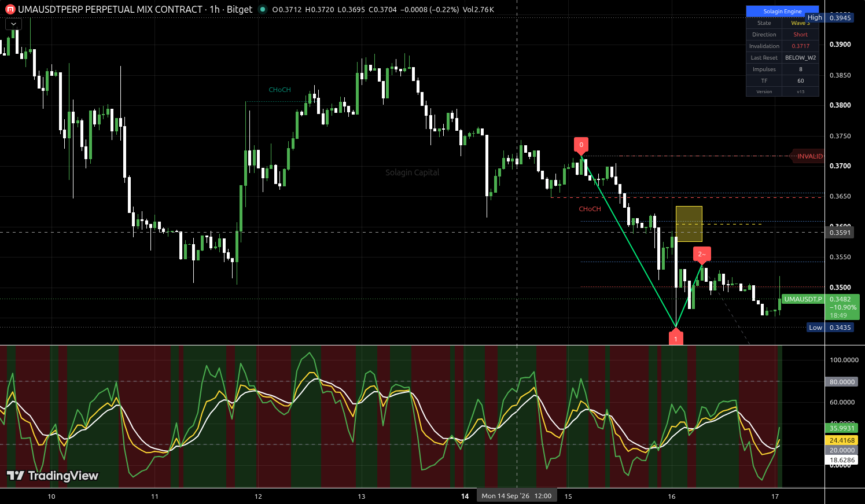Click the UMAUSDT.P last price tag
Viewport: 865px width, 504px height.
(803, 299)
